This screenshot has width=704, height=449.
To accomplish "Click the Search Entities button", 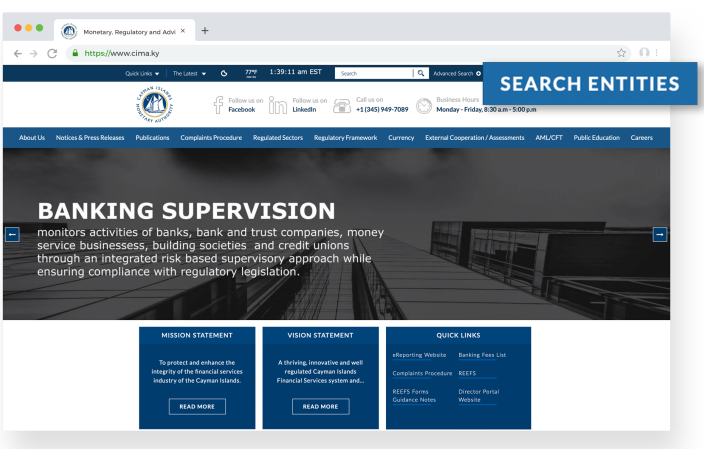I will [590, 83].
